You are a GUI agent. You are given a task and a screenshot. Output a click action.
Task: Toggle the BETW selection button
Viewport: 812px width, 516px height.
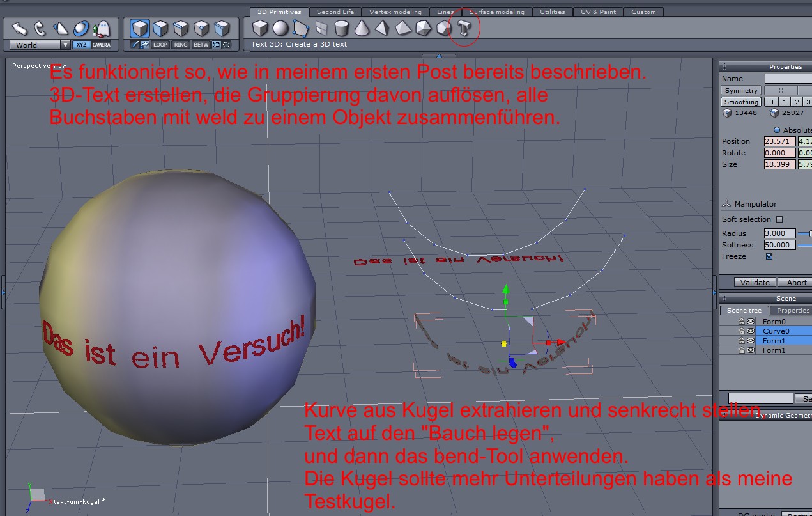[201, 45]
